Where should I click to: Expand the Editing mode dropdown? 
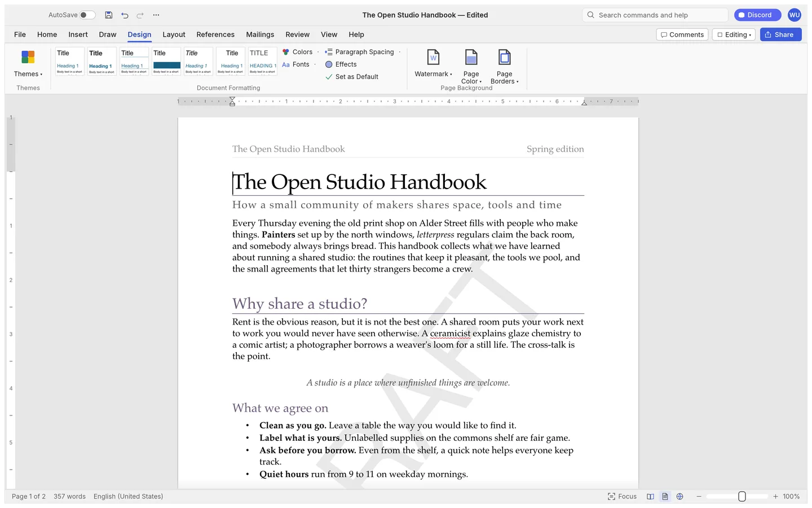pyautogui.click(x=734, y=34)
